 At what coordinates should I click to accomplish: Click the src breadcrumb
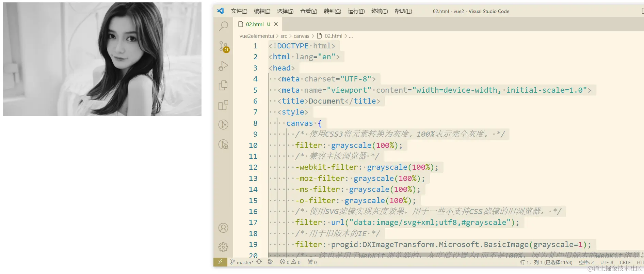pos(284,36)
